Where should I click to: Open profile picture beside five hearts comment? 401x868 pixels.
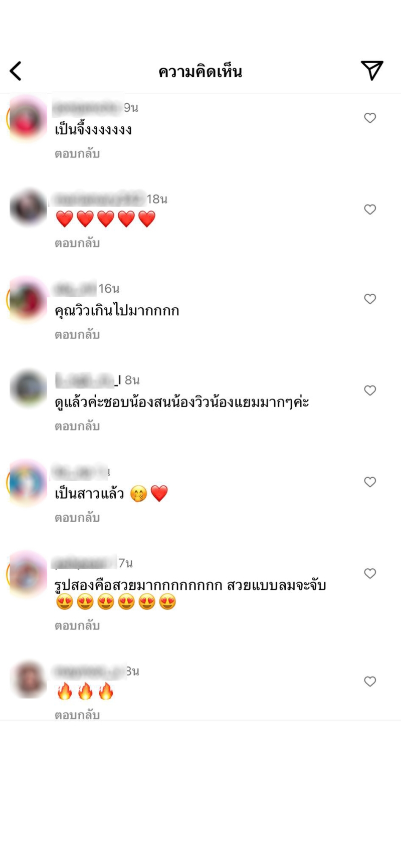[28, 207]
